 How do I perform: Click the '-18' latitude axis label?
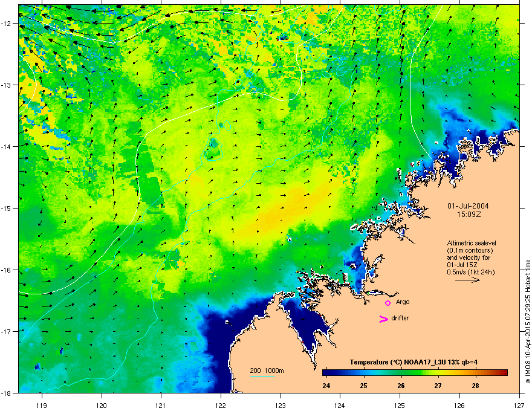click(x=7, y=393)
